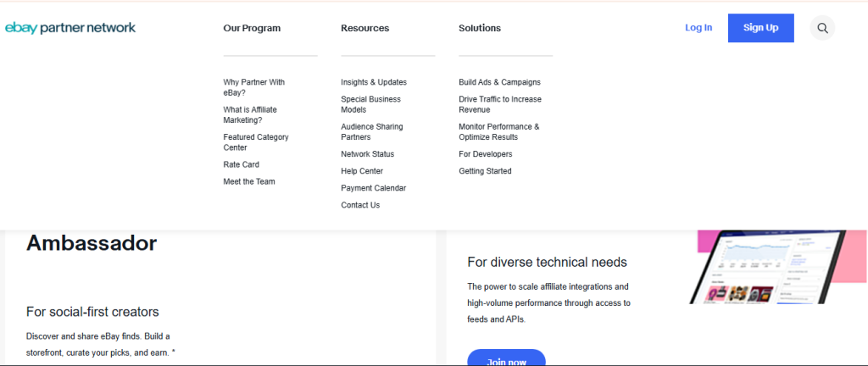868x366 pixels.
Task: Click the 'For social-first creators' text
Action: pyautogui.click(x=92, y=312)
